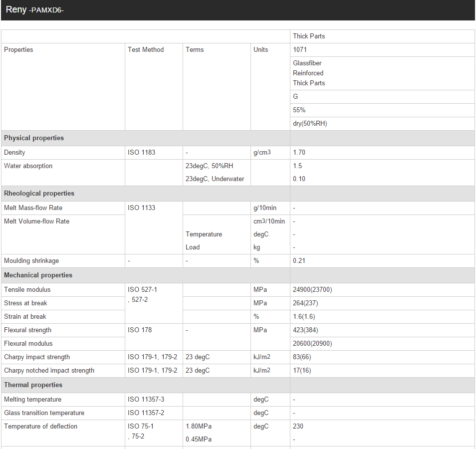Click the Moulding shrinkage value 0.21

(x=299, y=260)
